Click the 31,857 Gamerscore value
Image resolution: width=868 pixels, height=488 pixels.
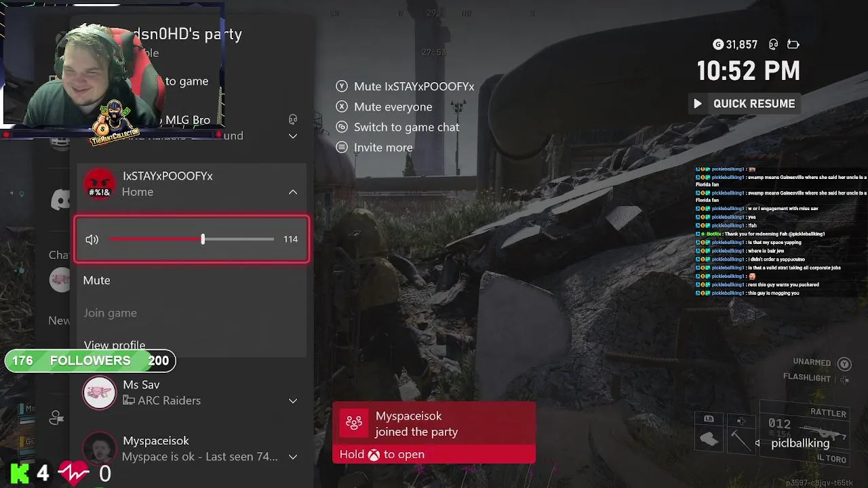click(741, 45)
